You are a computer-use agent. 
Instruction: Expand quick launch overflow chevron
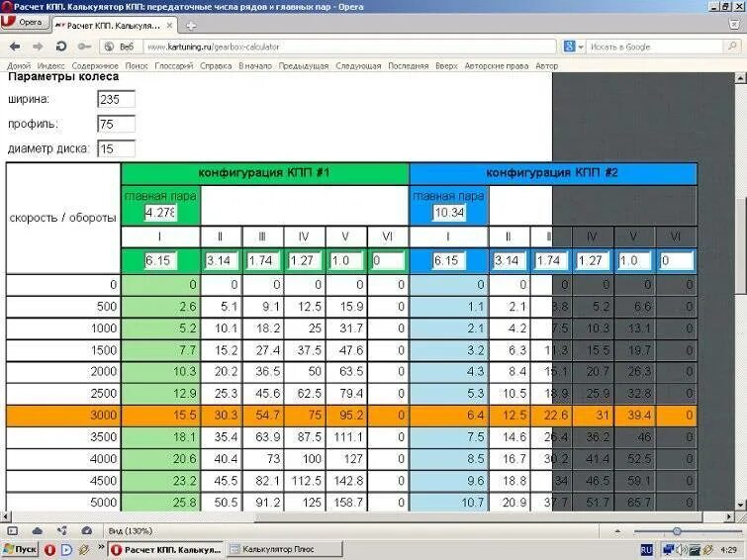pyautogui.click(x=101, y=547)
